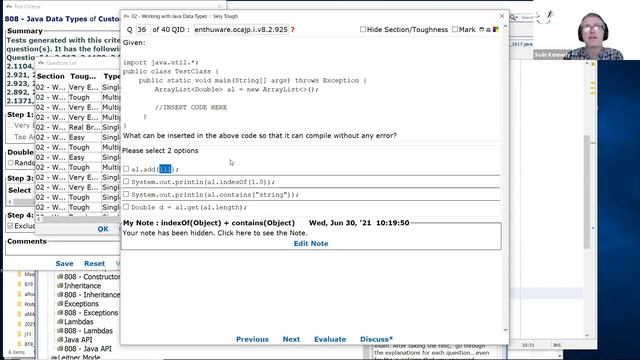Click the Comments field in Test Criteria
The image size is (640, 360).
(61, 250)
